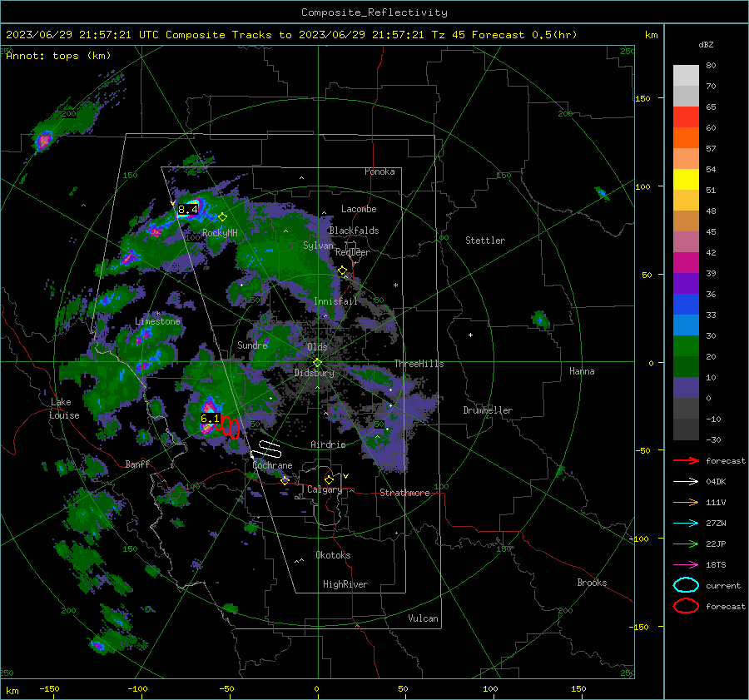Click the yellow diamond radar center at Didsbury

tap(317, 363)
